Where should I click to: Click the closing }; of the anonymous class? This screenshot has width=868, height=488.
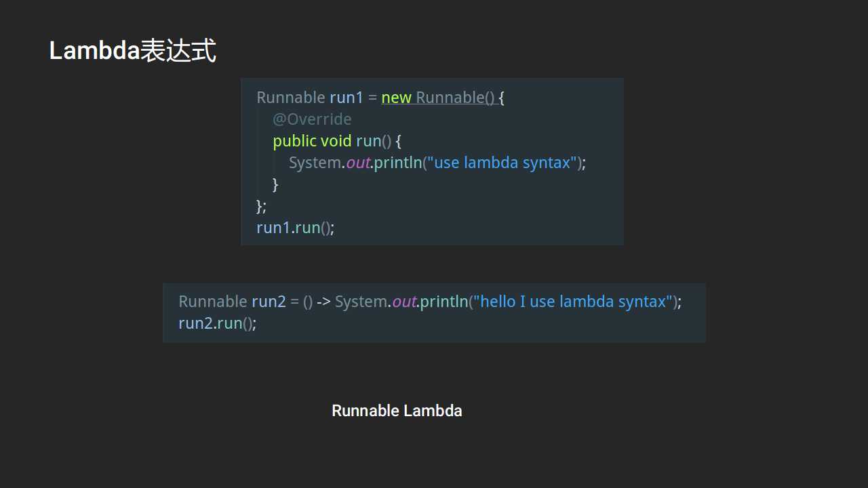click(262, 206)
